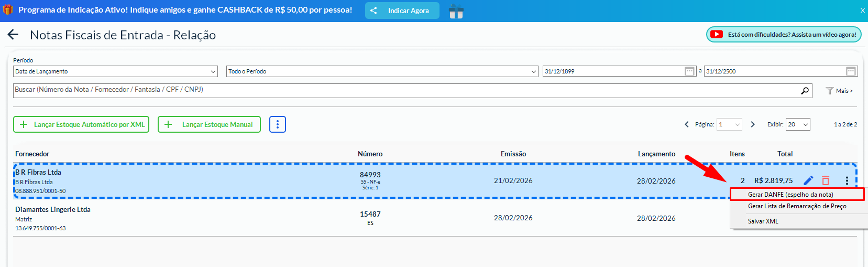
Task: Click the back arrow beside Notas Fiscais title
Action: pyautogui.click(x=13, y=35)
